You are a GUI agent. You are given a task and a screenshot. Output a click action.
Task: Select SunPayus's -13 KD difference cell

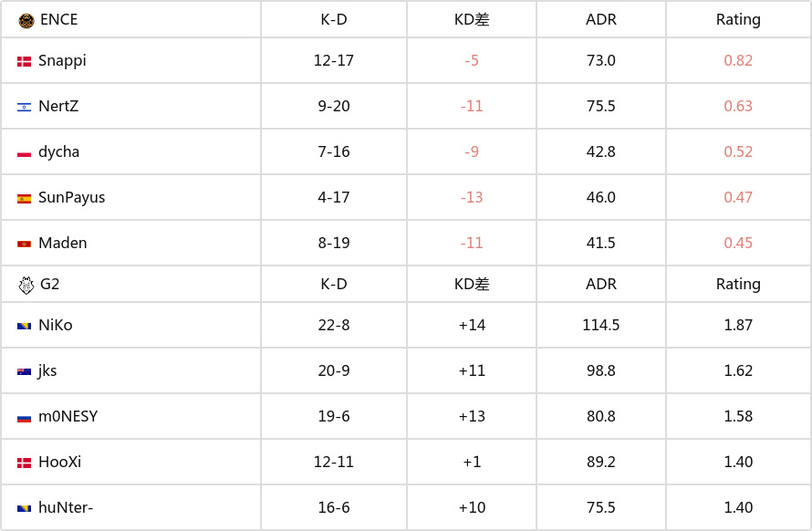(472, 198)
